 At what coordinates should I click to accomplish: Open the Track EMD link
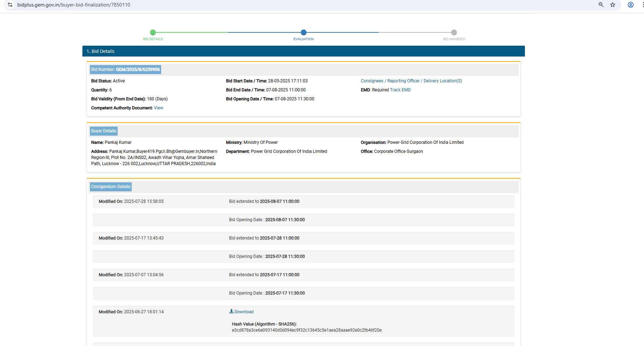(x=400, y=90)
